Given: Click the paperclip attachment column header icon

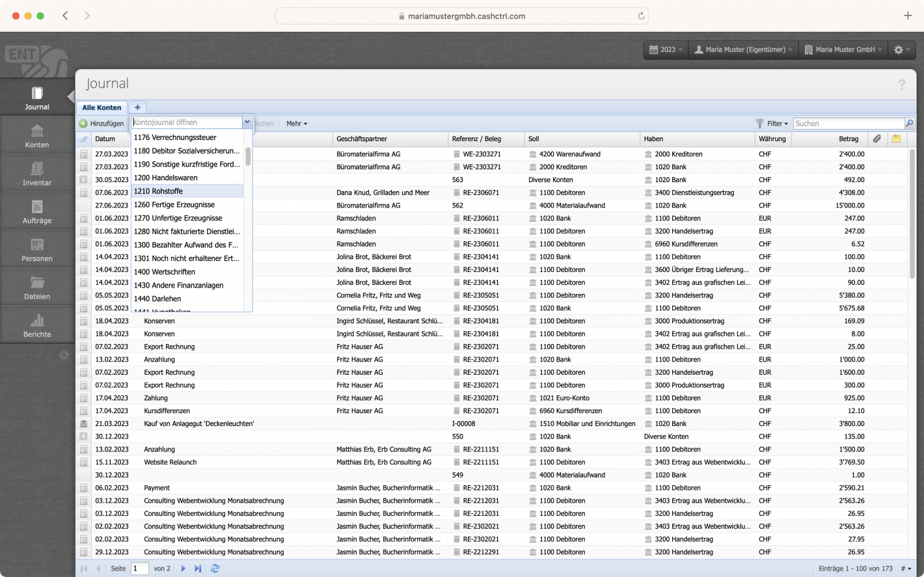Looking at the screenshot, I should (x=876, y=139).
